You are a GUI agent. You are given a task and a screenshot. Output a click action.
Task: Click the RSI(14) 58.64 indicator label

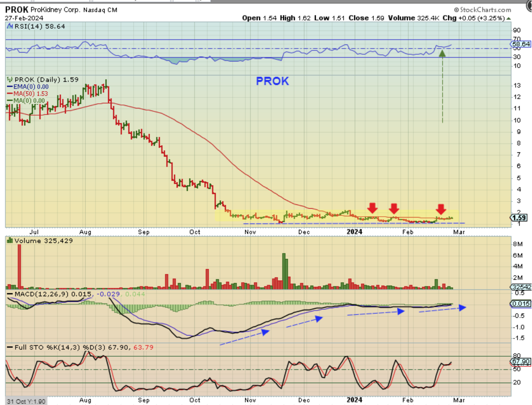click(40, 26)
